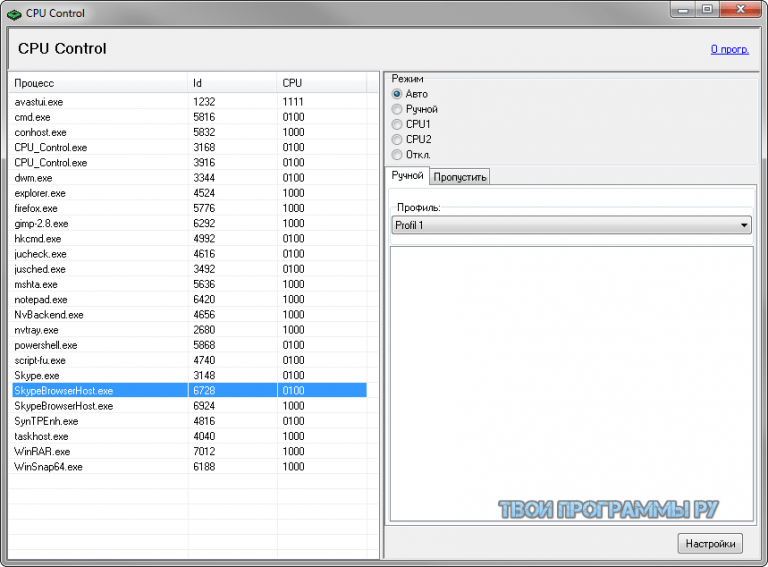Select the notepad.exe process row
The image size is (768, 567).
pos(189,299)
